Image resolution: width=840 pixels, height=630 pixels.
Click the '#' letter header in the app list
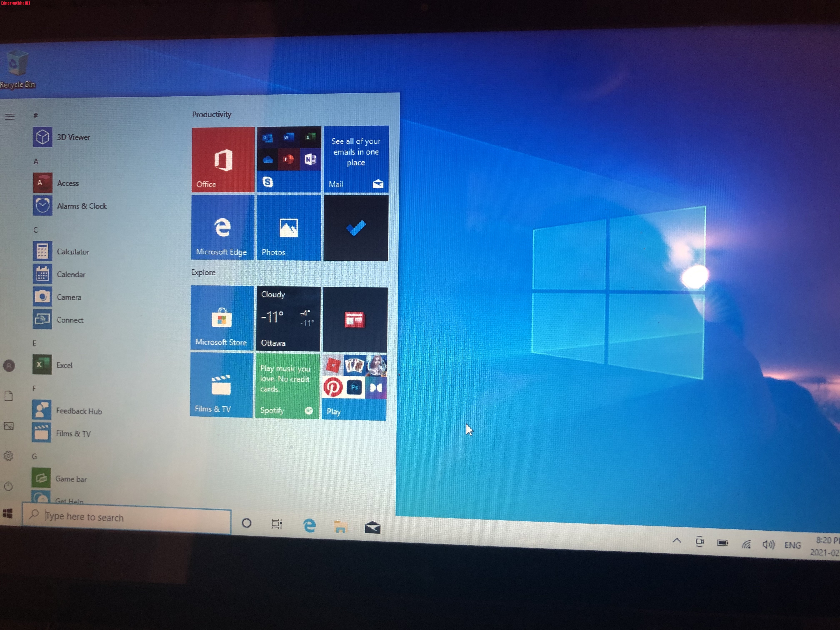point(36,115)
